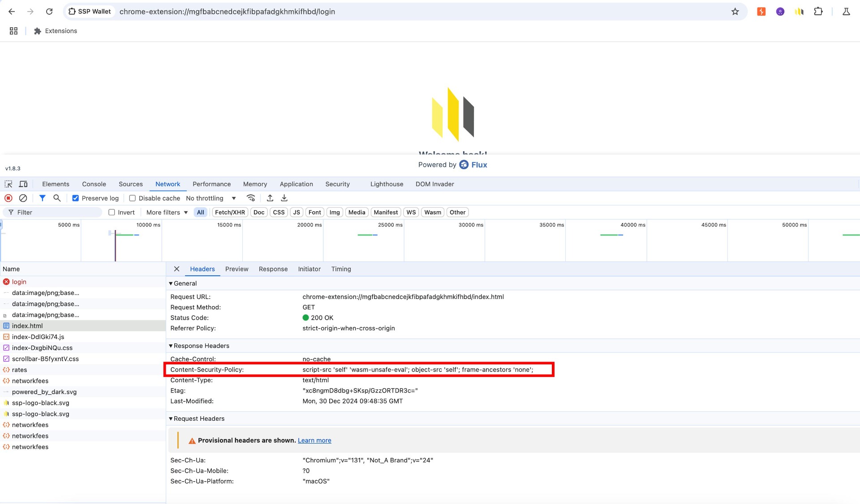Import HAR file with upload icon
860x504 pixels.
click(270, 198)
